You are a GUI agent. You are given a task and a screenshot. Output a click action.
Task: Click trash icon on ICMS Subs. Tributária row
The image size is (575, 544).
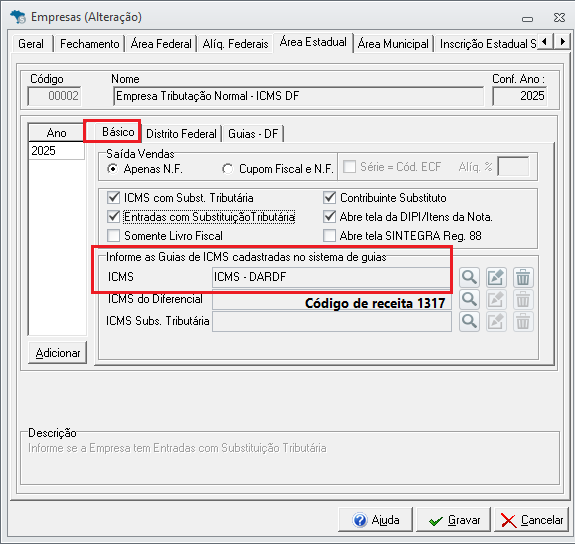pyautogui.click(x=523, y=322)
